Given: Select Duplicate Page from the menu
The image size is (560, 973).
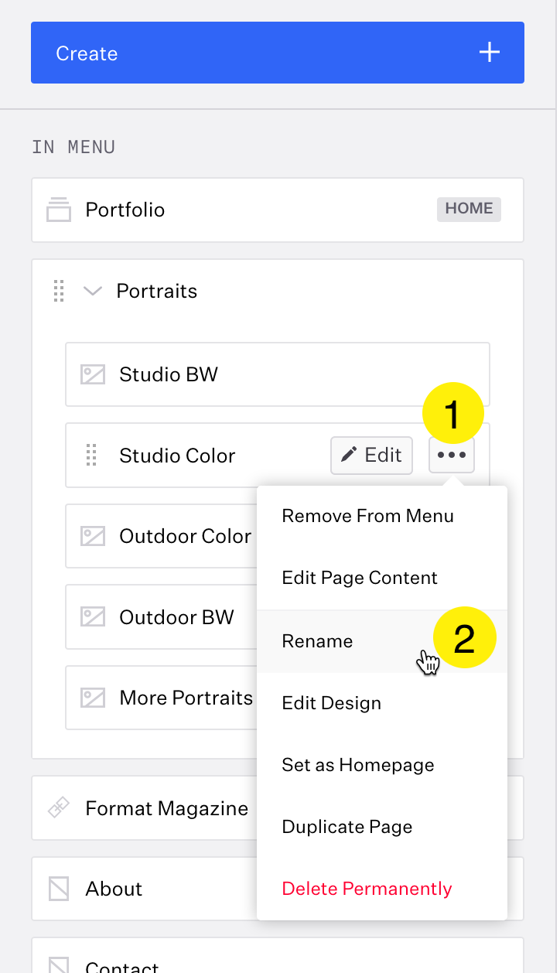Looking at the screenshot, I should click(347, 827).
